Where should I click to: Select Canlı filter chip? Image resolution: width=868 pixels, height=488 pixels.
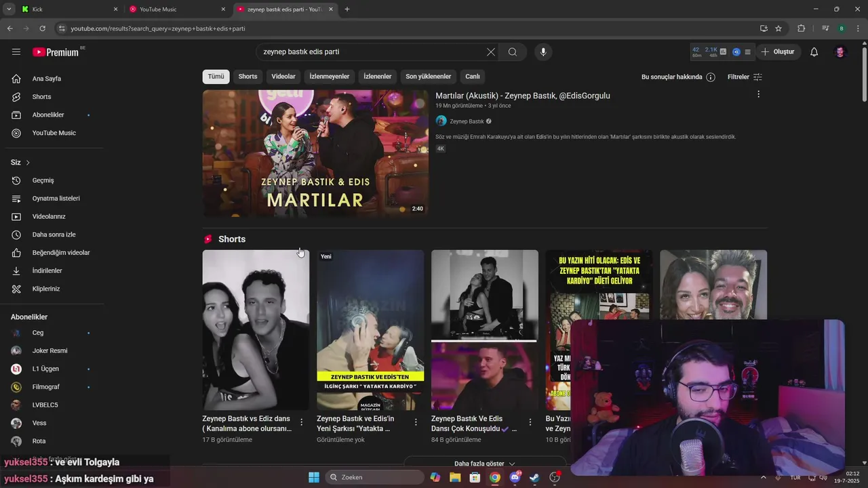pyautogui.click(x=473, y=77)
